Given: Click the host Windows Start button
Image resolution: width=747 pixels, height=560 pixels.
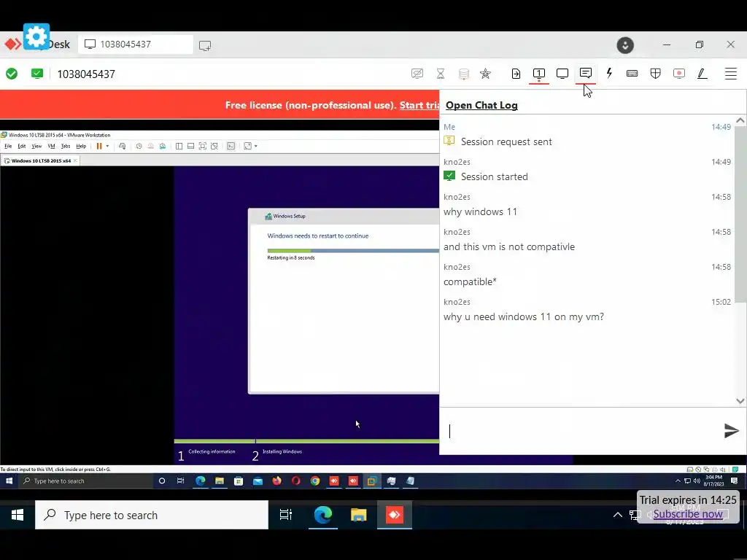Looking at the screenshot, I should 18,515.
